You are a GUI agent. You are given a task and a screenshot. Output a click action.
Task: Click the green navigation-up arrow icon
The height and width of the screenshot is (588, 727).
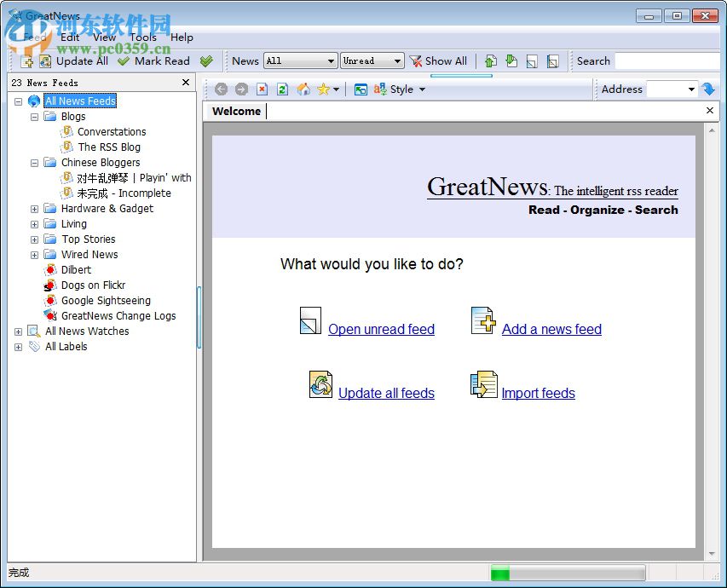(488, 61)
